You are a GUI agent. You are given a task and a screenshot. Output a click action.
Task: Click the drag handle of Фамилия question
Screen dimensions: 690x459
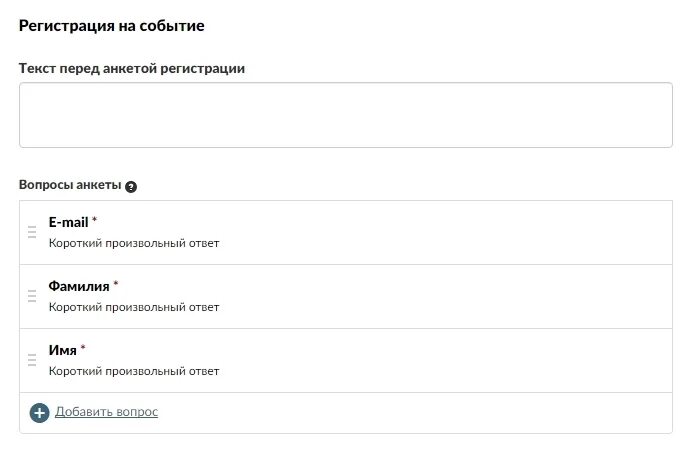pyautogui.click(x=32, y=296)
